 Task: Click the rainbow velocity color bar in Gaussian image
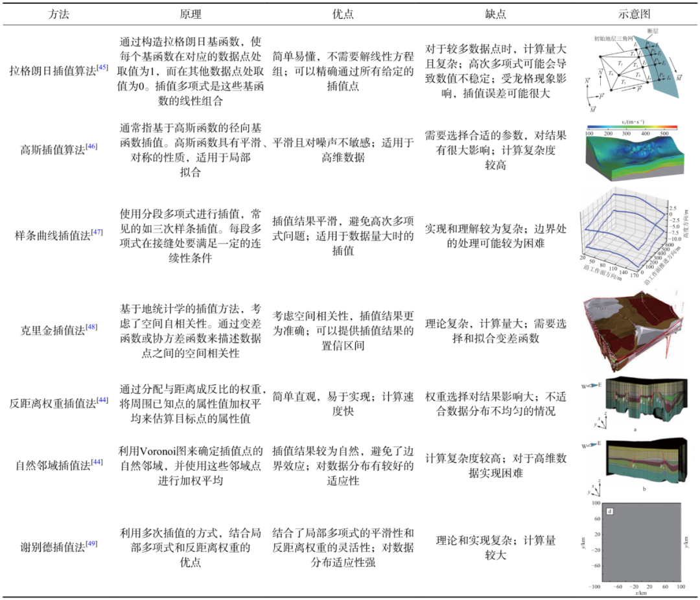[631, 128]
